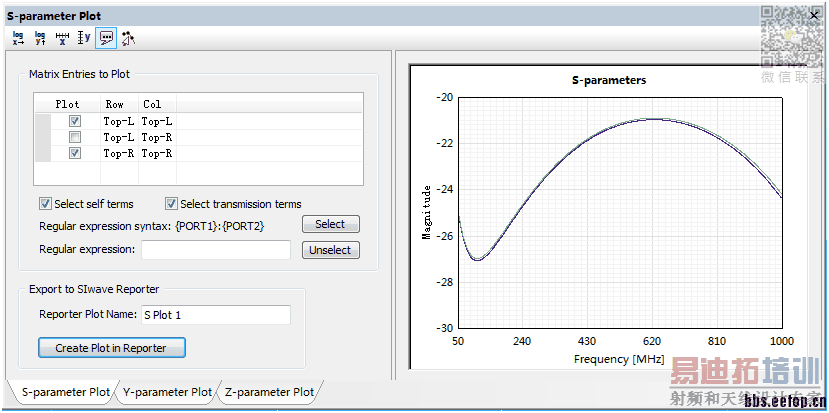Image resolution: width=829 pixels, height=413 pixels.
Task: Select the S-parameter Plot tab
Action: click(x=66, y=392)
